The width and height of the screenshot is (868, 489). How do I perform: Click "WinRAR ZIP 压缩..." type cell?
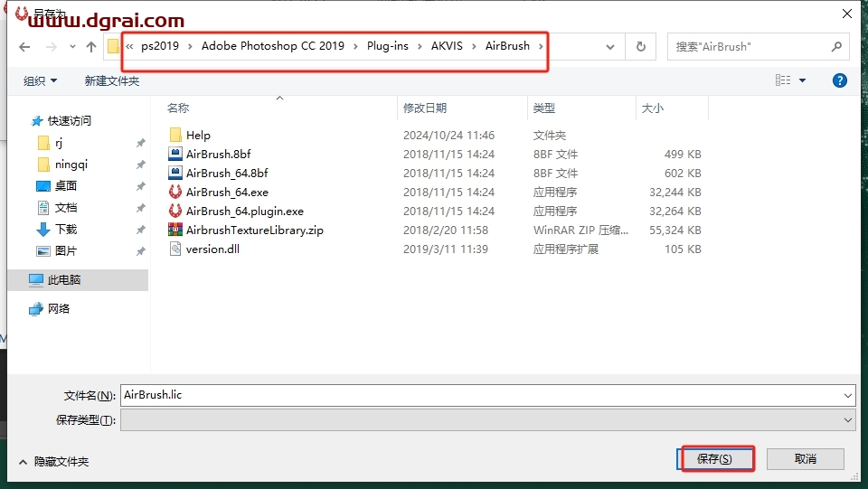tap(580, 230)
